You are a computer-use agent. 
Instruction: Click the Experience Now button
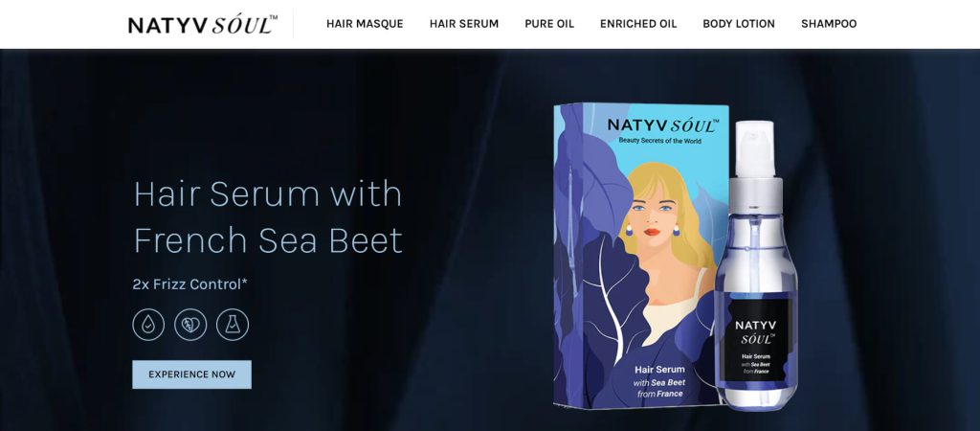pos(191,374)
